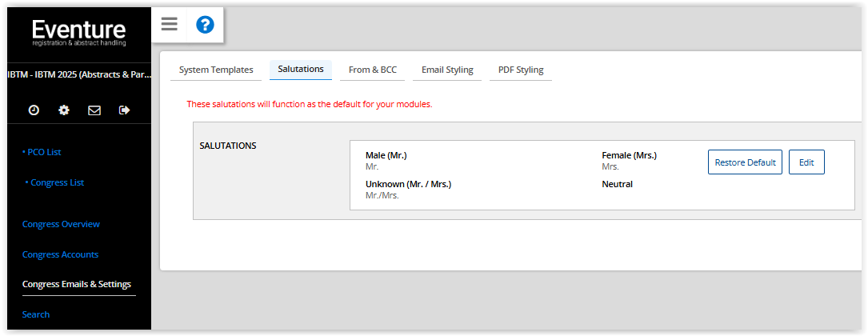The width and height of the screenshot is (868, 336).
Task: Open the PCO List link
Action: click(42, 152)
